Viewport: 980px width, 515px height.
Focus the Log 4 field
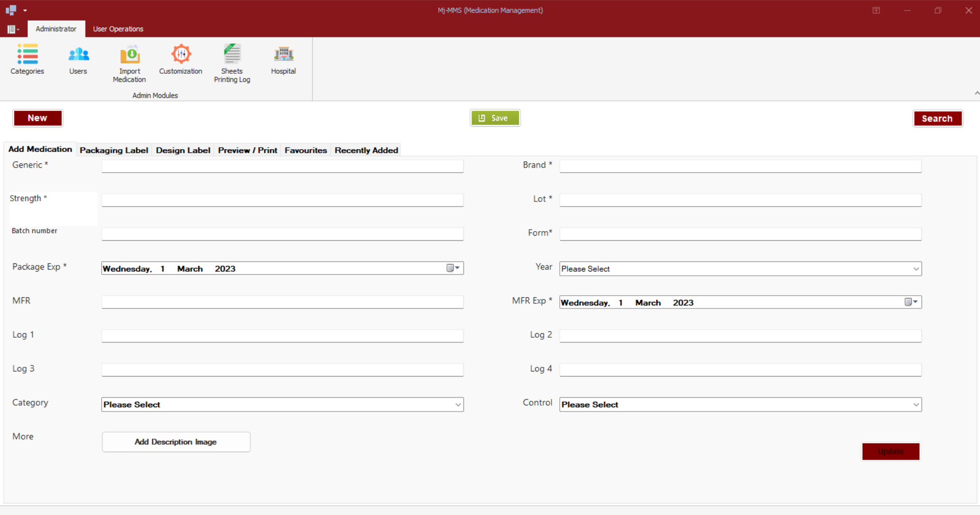(x=740, y=370)
